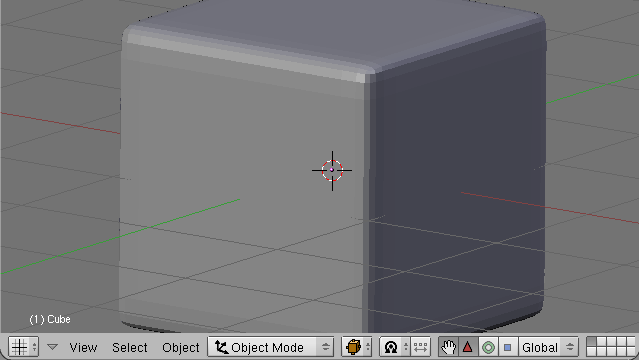The width and height of the screenshot is (639, 360).
Task: Toggle the 3D manipulator hand icon
Action: 448,347
